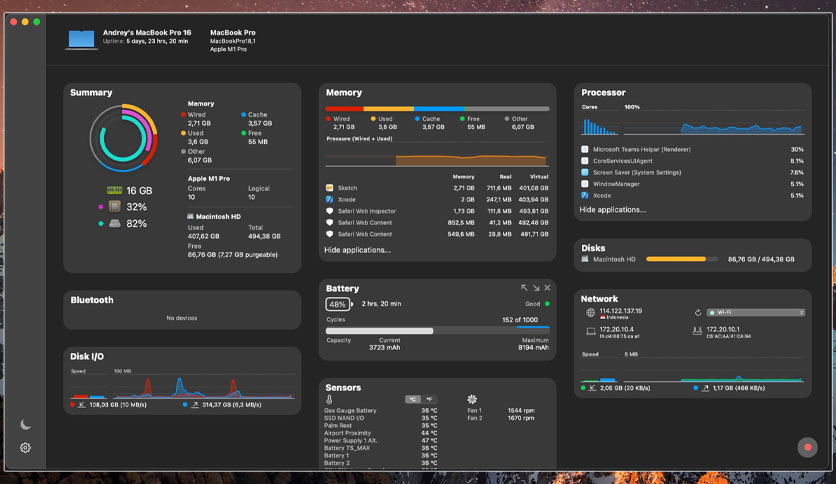
Task: Click Microsoft Teams Helper (Renderer) row
Action: pos(693,149)
